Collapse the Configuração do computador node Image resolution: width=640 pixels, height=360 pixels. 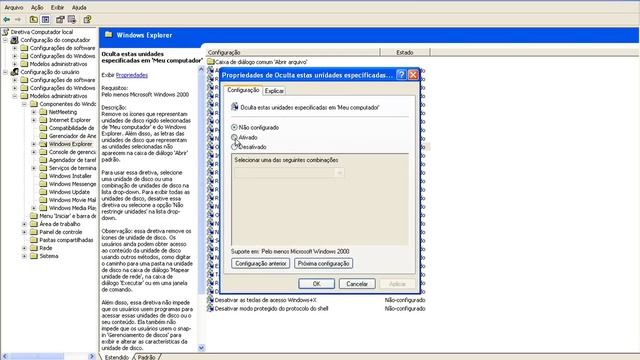tap(5, 40)
